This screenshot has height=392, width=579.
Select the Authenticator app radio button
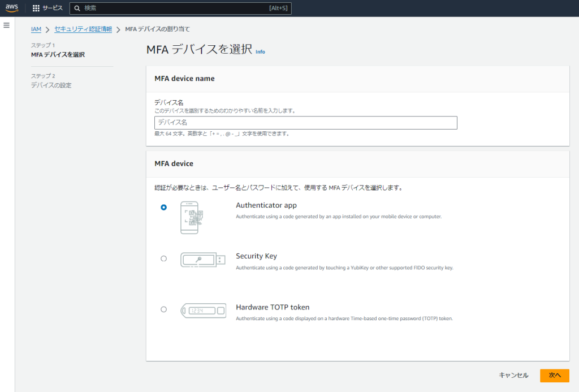click(x=164, y=208)
